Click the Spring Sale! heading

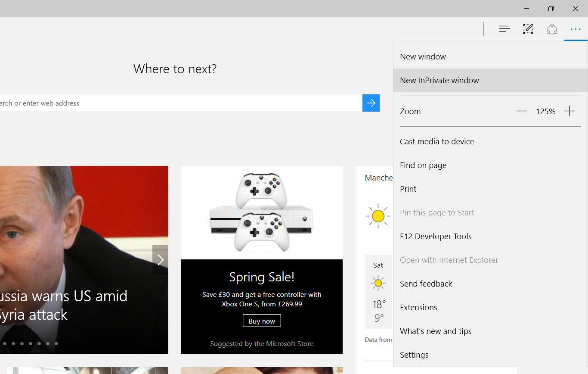[x=262, y=277]
